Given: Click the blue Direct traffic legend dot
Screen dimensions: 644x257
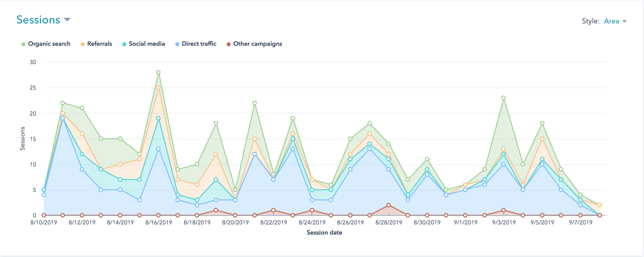Looking at the screenshot, I should [177, 44].
